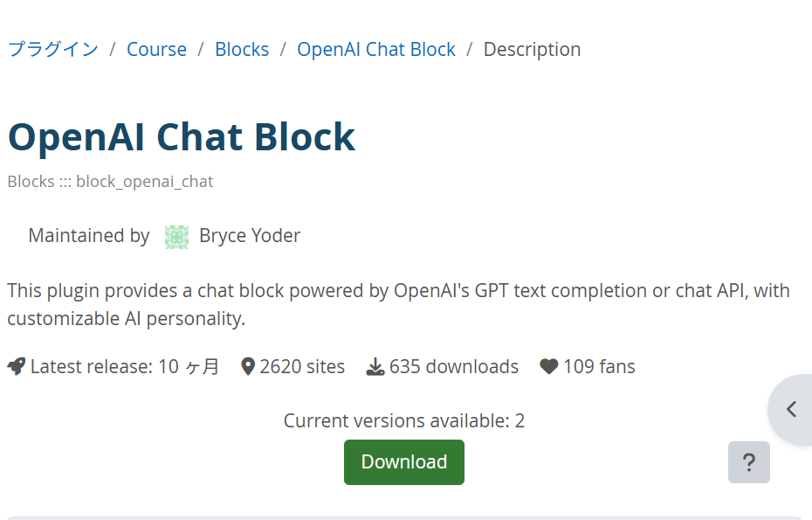
Task: Click the block_openai_chat component text
Action: (x=144, y=182)
